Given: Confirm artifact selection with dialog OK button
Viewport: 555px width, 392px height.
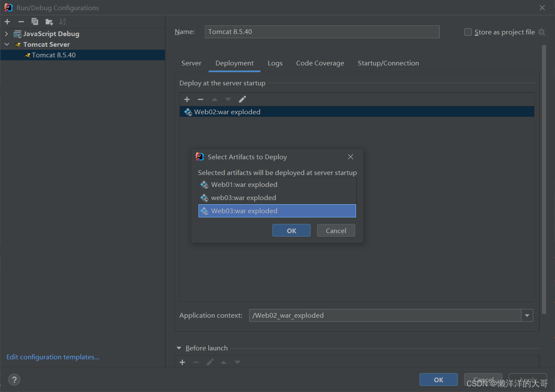Looking at the screenshot, I should click(x=292, y=231).
